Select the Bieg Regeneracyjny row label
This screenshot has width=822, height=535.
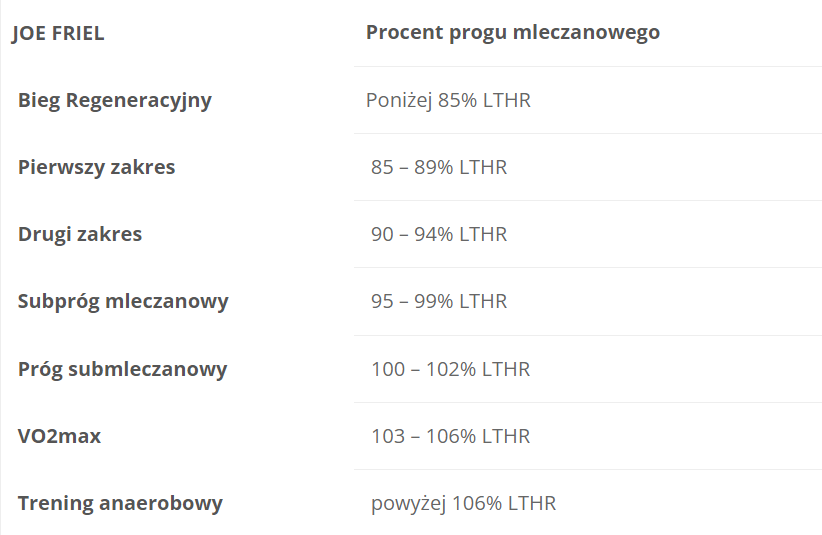[114, 100]
